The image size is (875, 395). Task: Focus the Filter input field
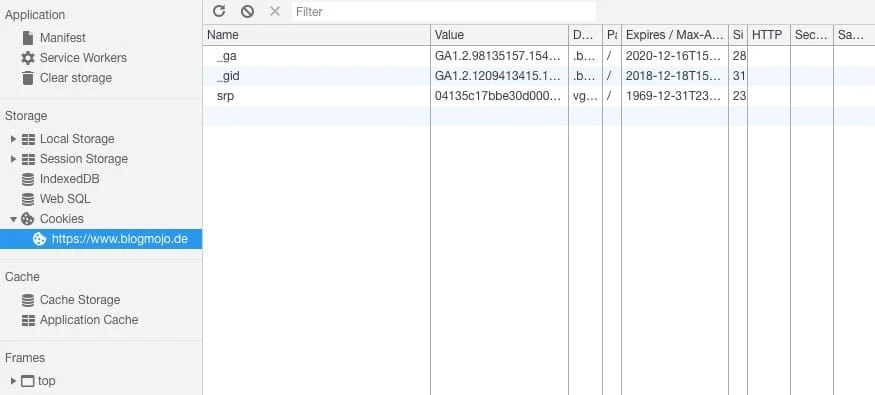coord(444,11)
